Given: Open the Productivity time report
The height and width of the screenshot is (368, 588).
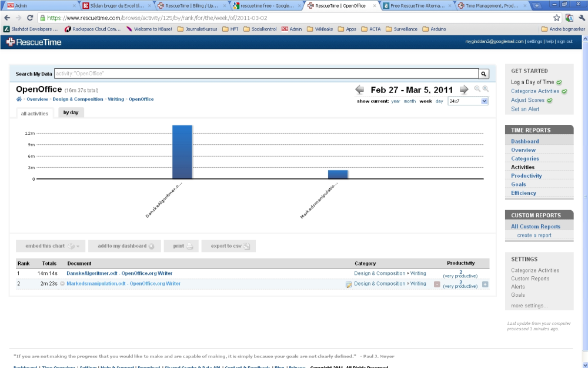Looking at the screenshot, I should click(526, 175).
